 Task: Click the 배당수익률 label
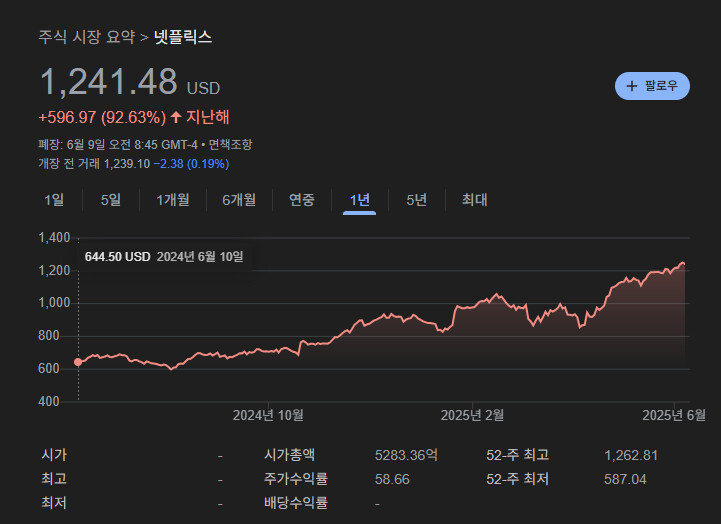(296, 503)
